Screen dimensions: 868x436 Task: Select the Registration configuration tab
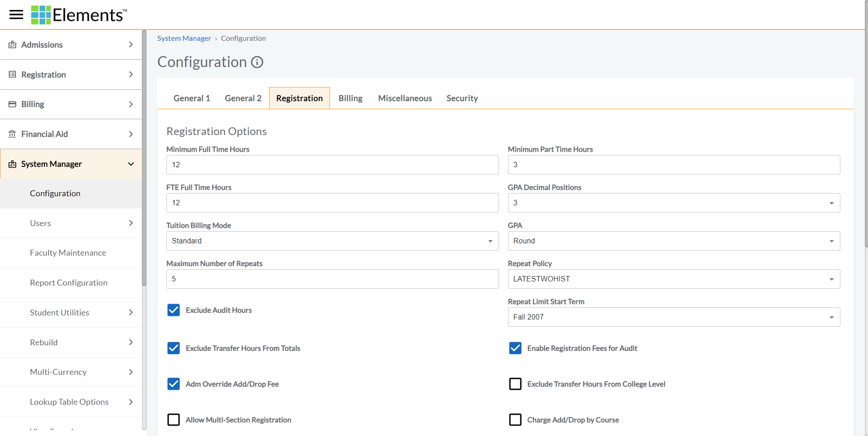300,98
